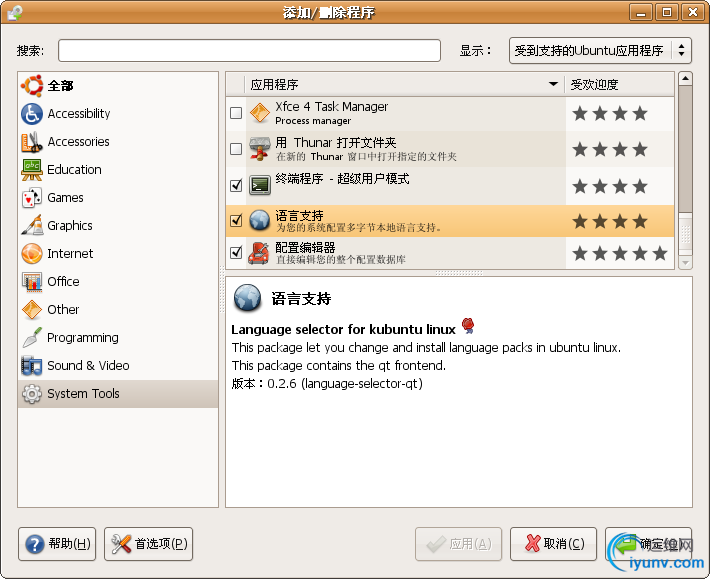710x579 pixels.
Task: Uncheck the 语言支持 checkbox
Action: 236,220
